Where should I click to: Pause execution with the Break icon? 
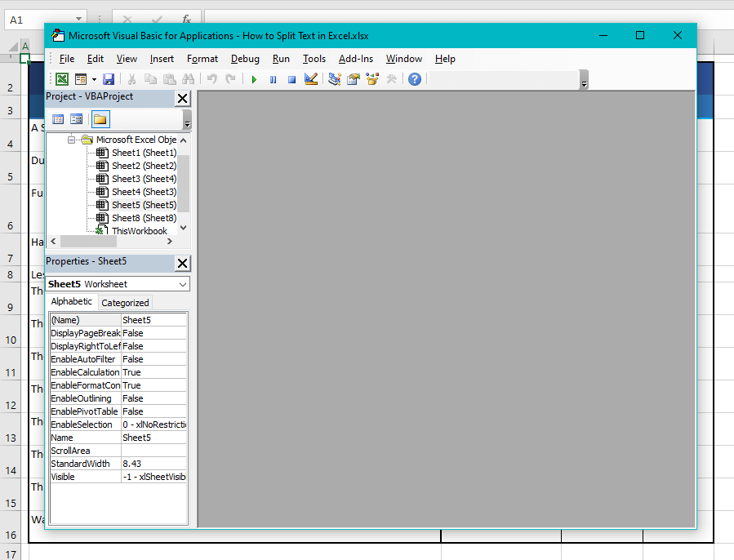click(273, 79)
